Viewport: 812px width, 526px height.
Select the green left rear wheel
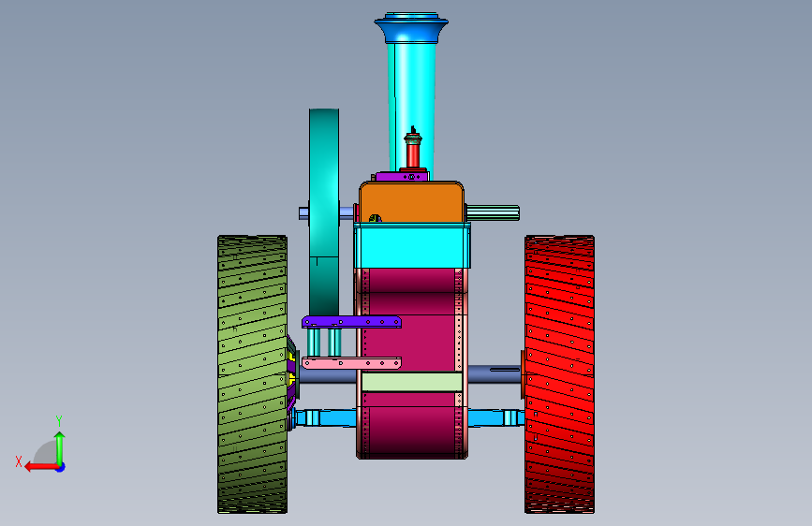(252, 374)
